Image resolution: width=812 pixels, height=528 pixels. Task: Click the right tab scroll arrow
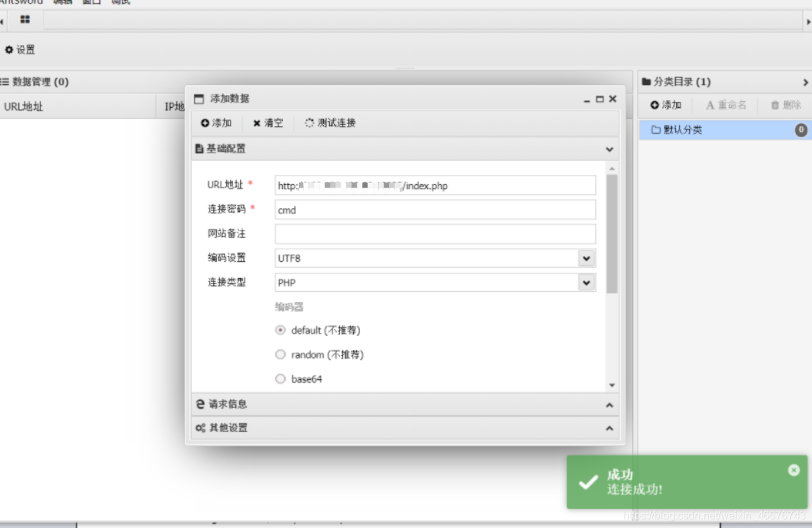pyautogui.click(x=808, y=21)
